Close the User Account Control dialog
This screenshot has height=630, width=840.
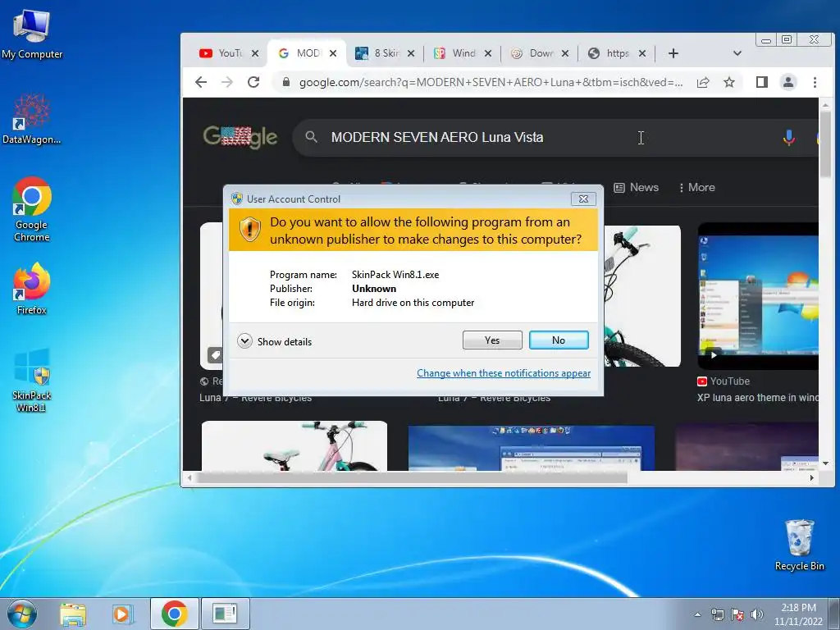(583, 199)
